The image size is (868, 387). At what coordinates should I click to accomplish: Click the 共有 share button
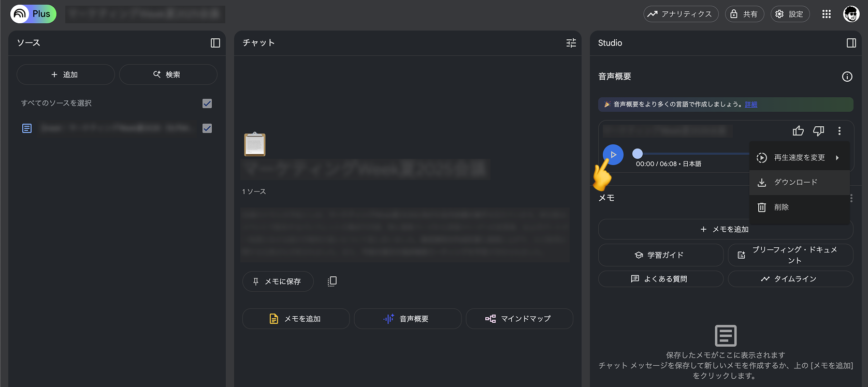[744, 14]
